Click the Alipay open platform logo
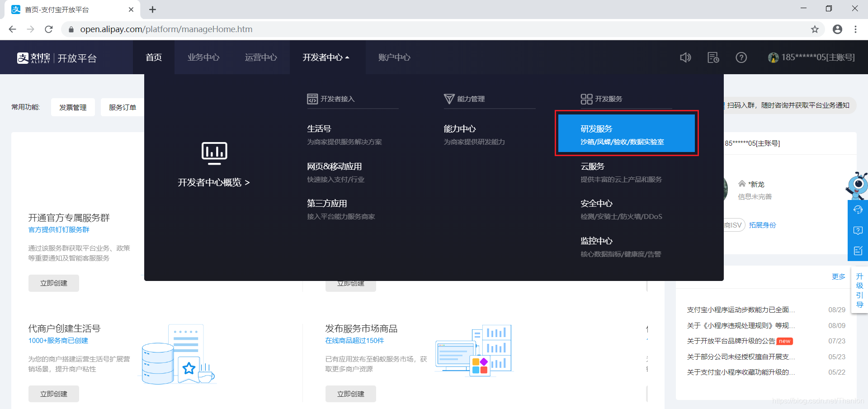 pyautogui.click(x=57, y=58)
